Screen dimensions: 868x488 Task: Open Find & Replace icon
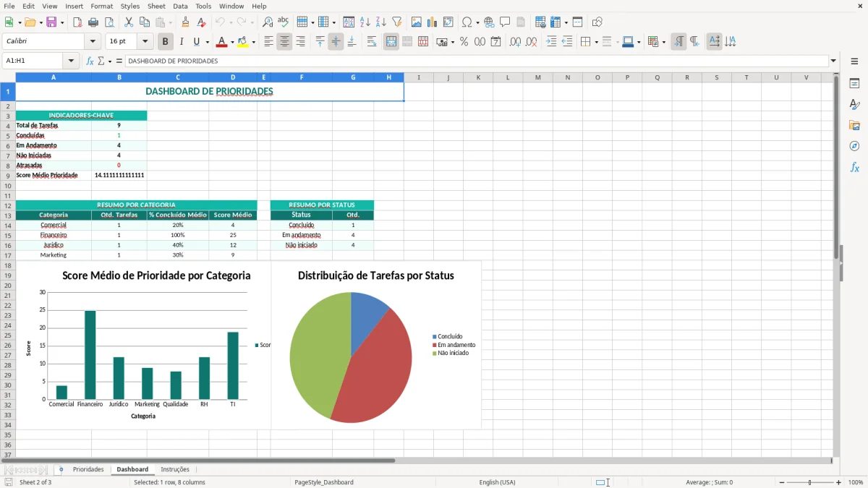(268, 22)
